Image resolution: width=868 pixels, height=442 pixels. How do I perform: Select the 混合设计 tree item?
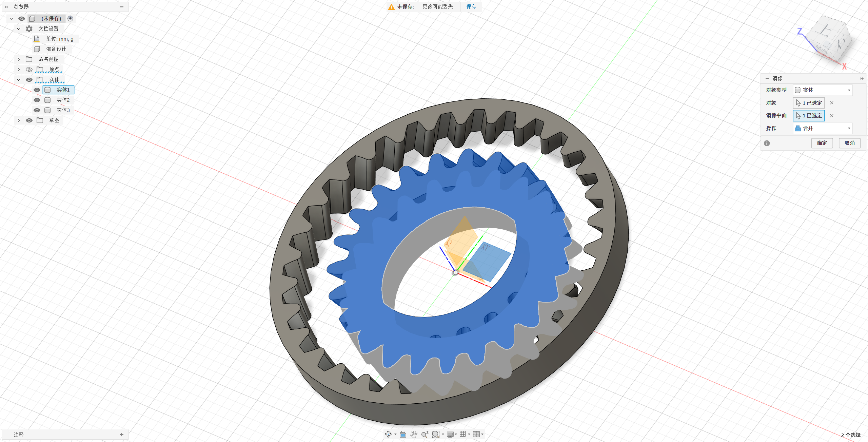56,49
